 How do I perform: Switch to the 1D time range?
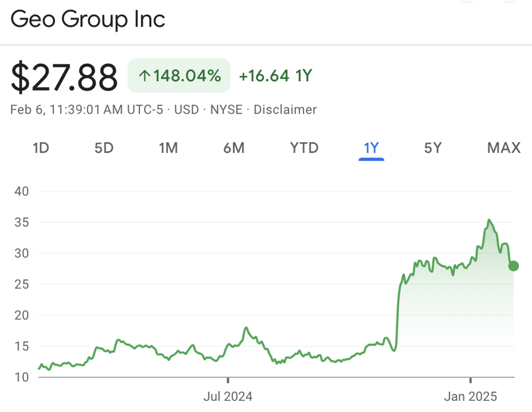(x=41, y=148)
